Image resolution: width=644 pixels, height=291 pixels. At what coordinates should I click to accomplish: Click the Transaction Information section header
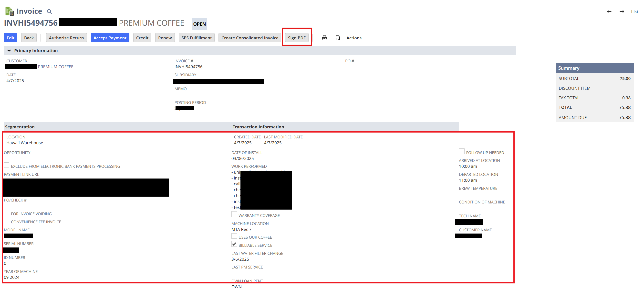258,127
